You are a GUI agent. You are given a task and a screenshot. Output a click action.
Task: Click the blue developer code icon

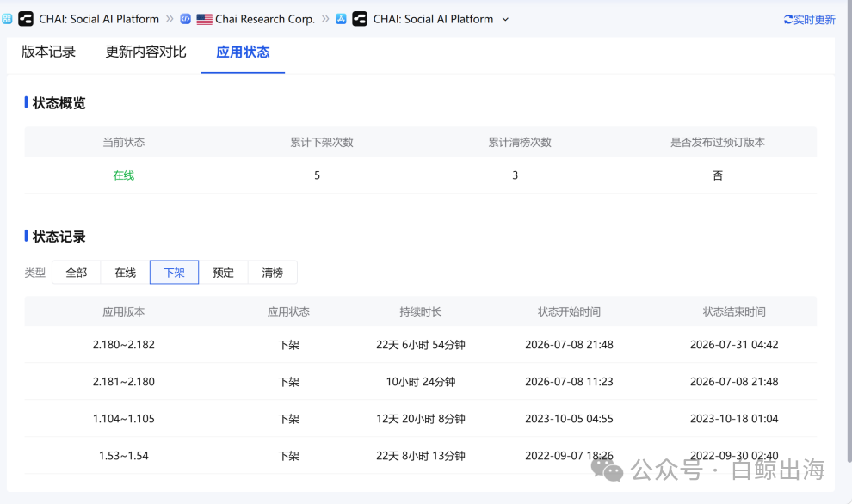[x=185, y=19]
